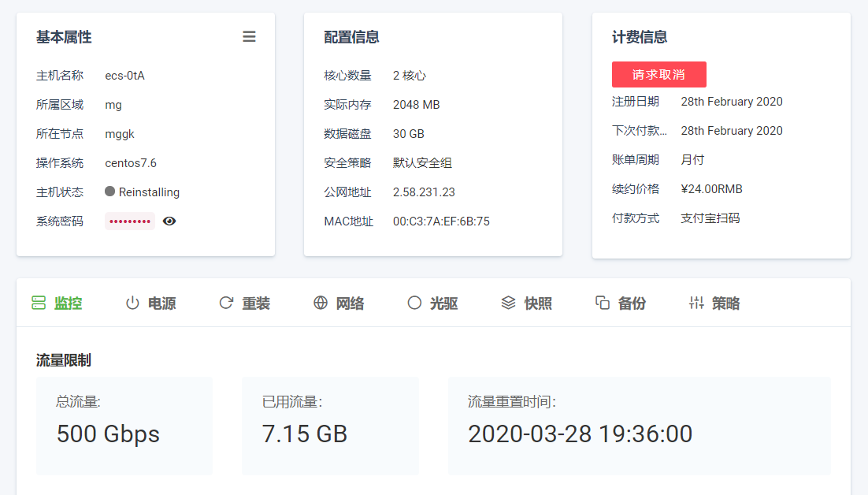
Task: Click the power icon for 电源
Action: point(132,303)
